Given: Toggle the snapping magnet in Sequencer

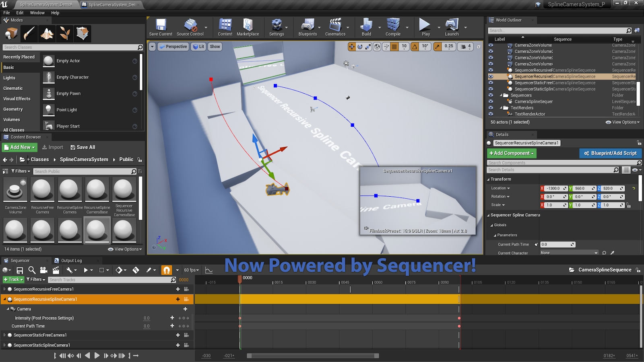Looking at the screenshot, I should (x=165, y=270).
